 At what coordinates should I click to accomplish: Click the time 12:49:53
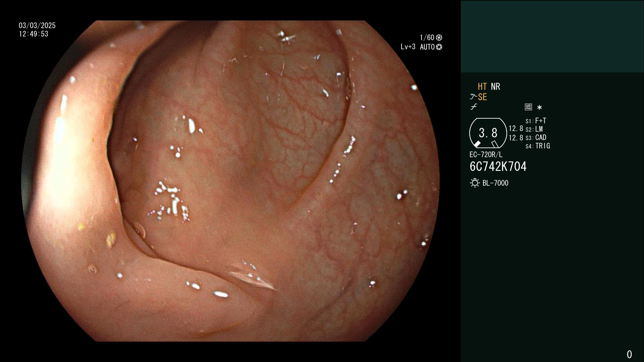[34, 34]
